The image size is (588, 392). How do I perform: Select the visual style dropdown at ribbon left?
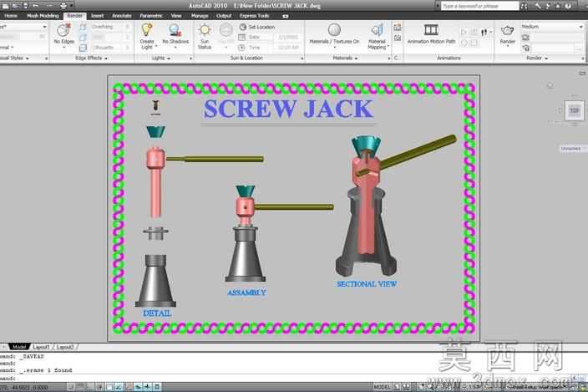23,27
